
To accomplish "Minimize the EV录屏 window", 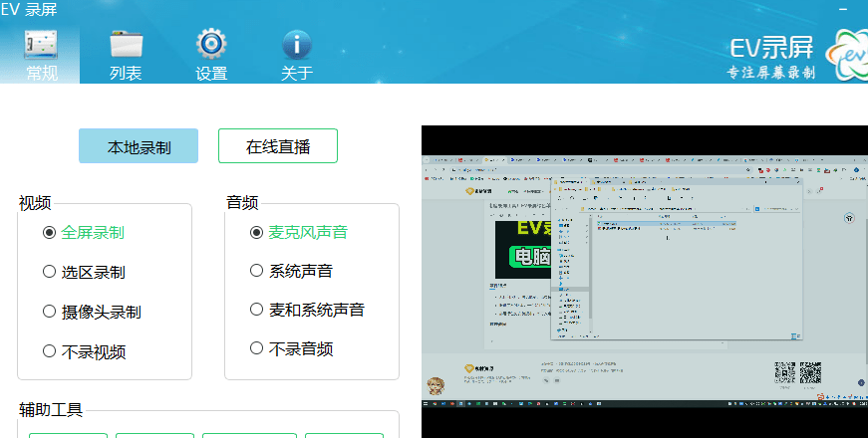I will pos(843,9).
